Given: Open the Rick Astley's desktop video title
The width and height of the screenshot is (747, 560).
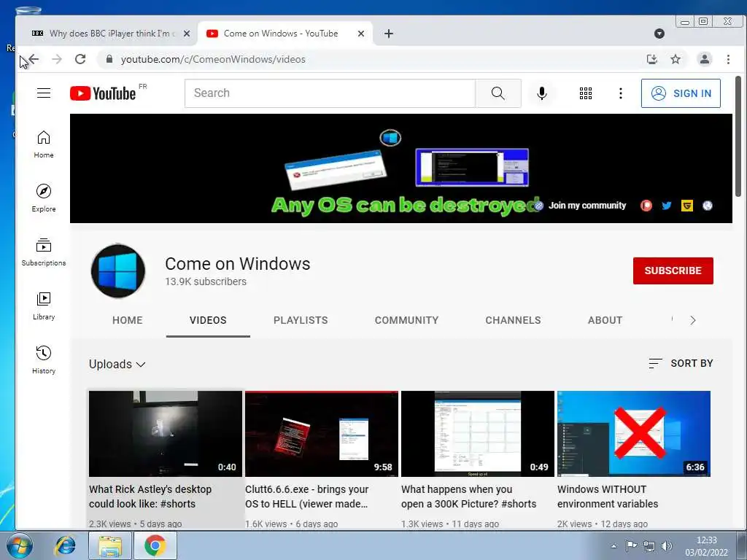Looking at the screenshot, I should click(x=150, y=497).
